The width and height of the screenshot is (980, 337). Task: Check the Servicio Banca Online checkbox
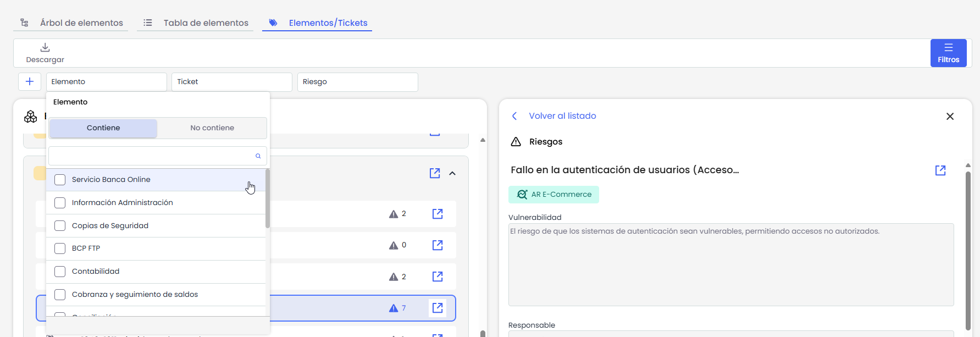pyautogui.click(x=60, y=180)
